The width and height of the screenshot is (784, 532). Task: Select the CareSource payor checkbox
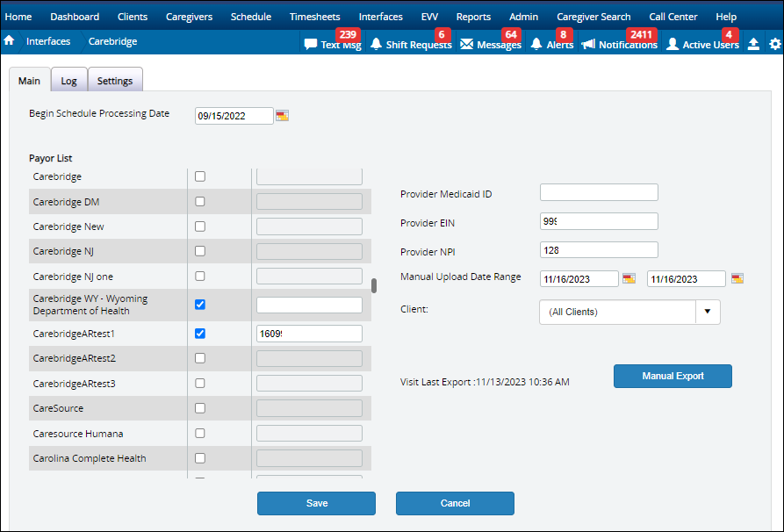coord(200,408)
